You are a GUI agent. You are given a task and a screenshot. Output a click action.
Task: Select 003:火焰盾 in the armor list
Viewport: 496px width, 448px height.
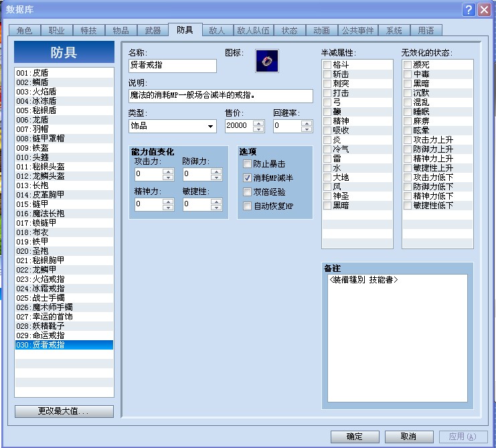(x=64, y=92)
